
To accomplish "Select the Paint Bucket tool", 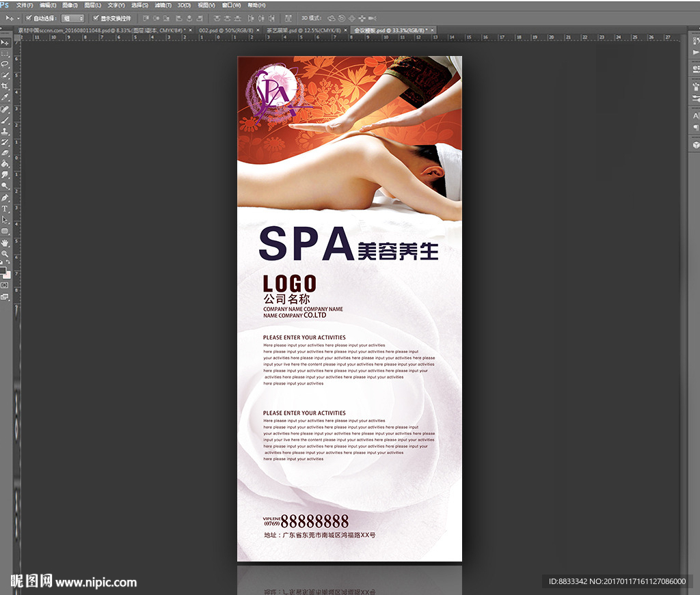I will (x=5, y=164).
